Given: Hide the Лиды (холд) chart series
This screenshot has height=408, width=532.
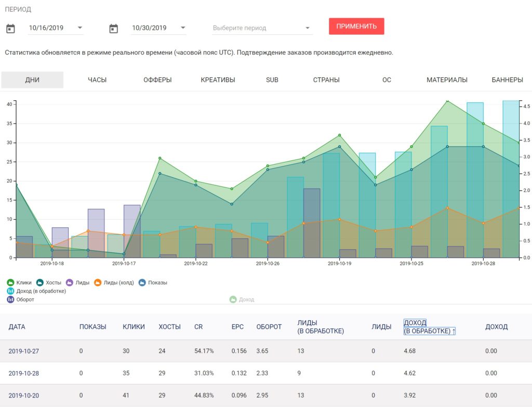Looking at the screenshot, I should [98, 282].
